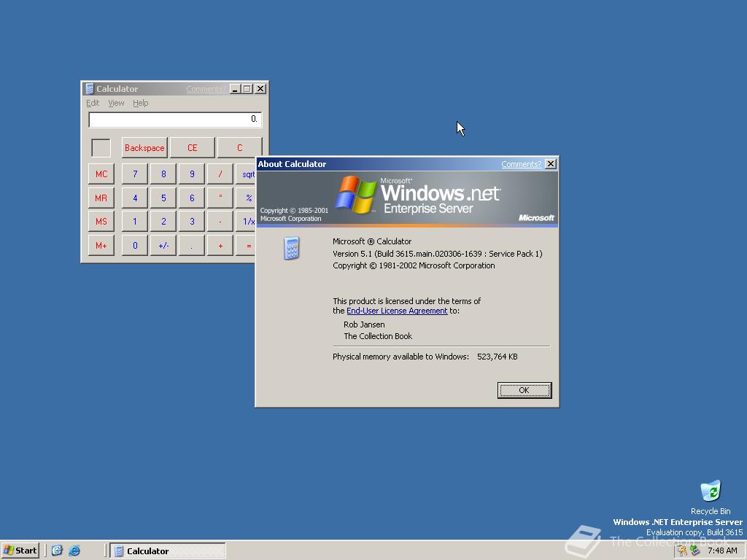The width and height of the screenshot is (747, 560).
Task: Click the second system tray icon
Action: [694, 551]
